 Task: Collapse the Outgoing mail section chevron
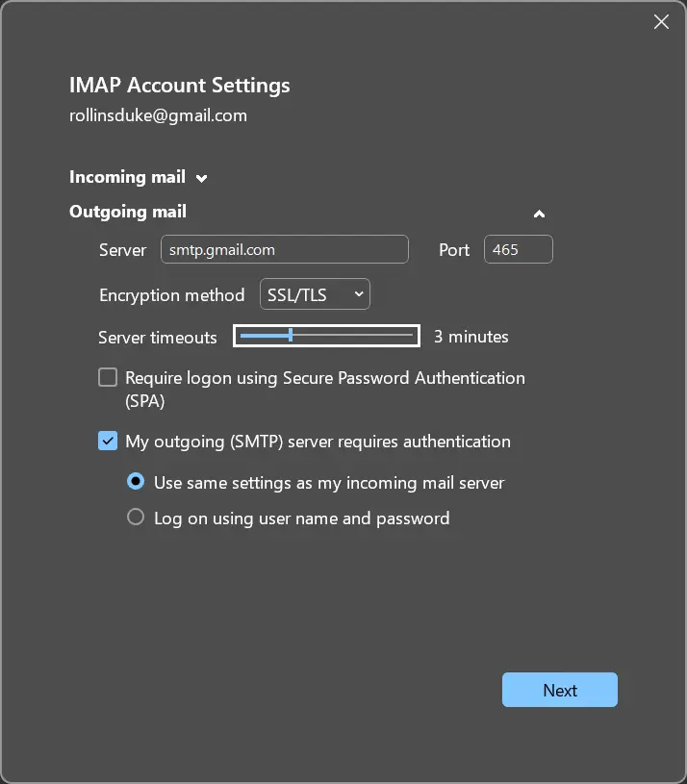tap(539, 214)
